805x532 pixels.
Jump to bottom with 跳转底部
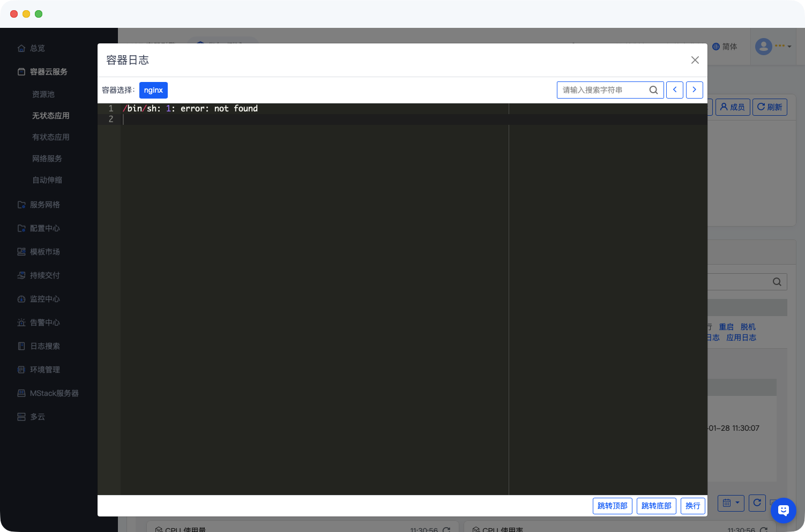click(x=656, y=506)
